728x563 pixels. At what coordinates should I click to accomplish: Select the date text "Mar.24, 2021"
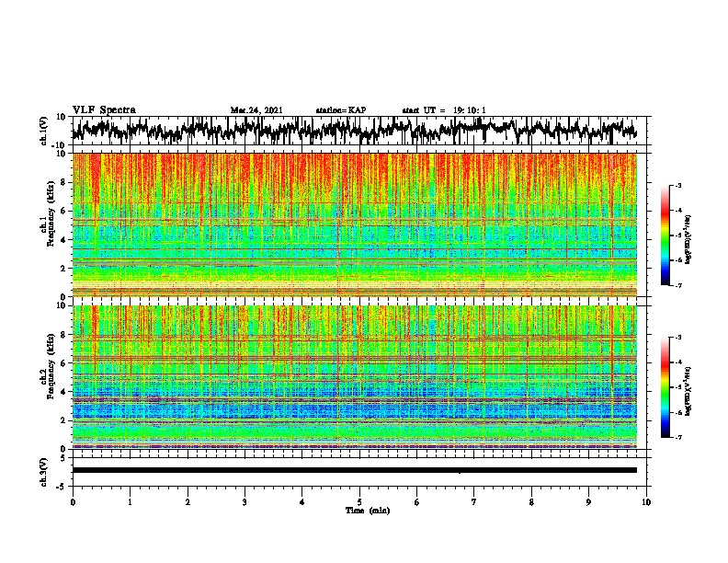point(256,110)
